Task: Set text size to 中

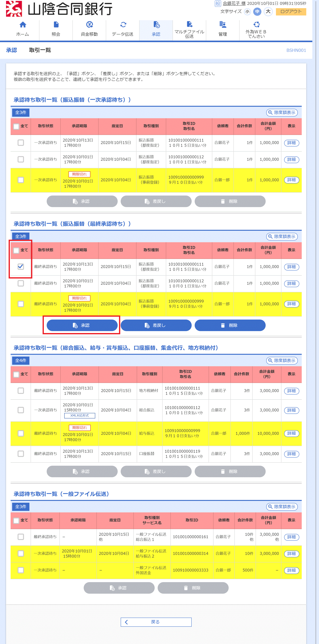Action: pos(257,12)
